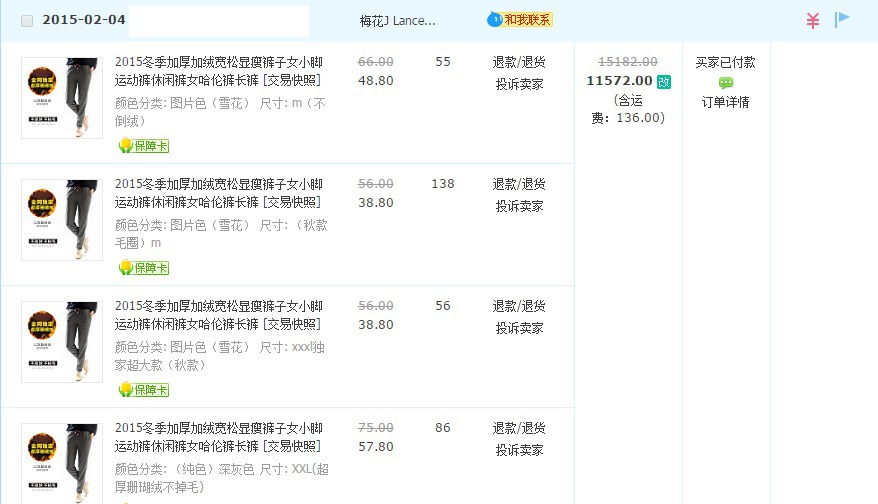878x504 pixels.
Task: Open the 和我联系 chat button
Action: pos(520,20)
